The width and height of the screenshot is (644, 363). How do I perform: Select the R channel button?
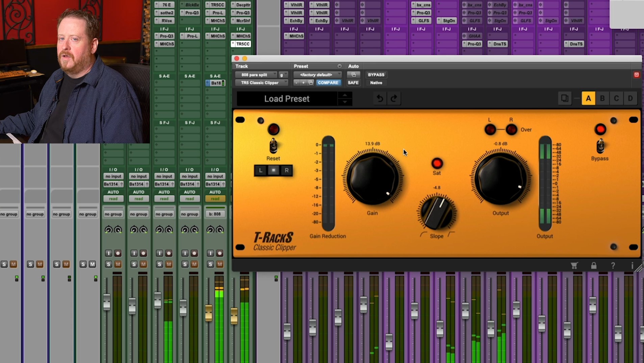click(286, 170)
